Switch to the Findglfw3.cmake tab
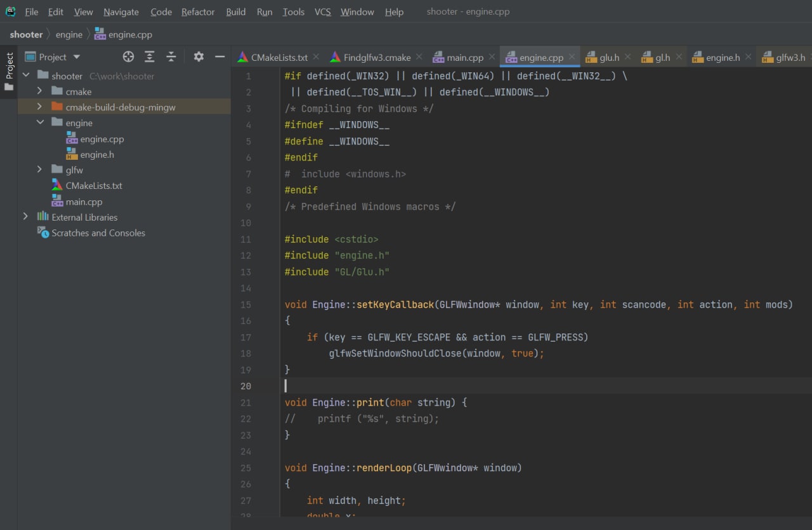Viewport: 812px width, 530px height. [x=377, y=58]
